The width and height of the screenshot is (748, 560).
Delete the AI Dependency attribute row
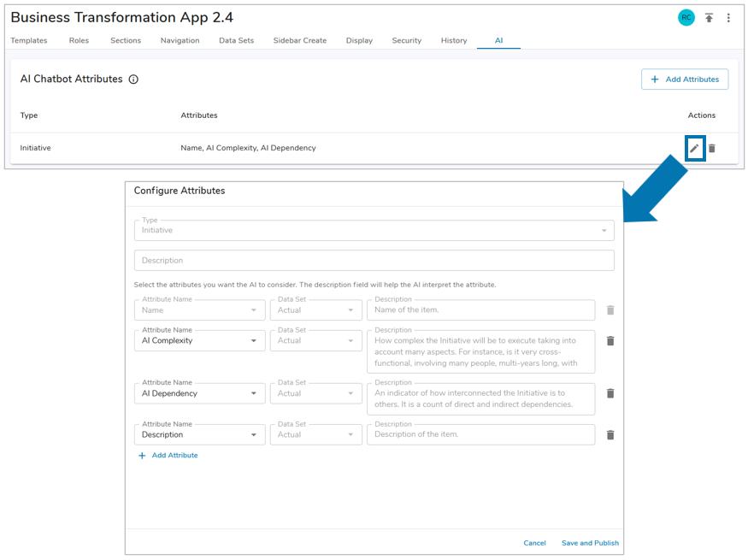pyautogui.click(x=610, y=394)
